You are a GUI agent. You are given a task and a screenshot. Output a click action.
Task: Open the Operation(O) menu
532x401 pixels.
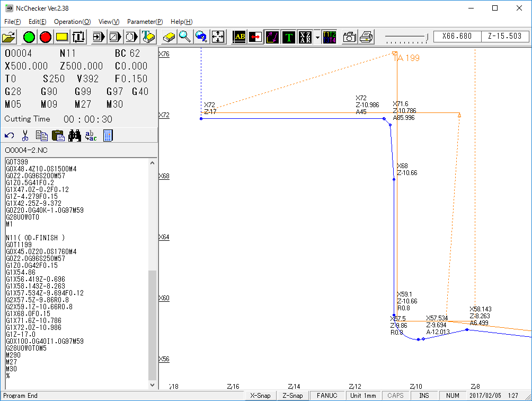[72, 22]
